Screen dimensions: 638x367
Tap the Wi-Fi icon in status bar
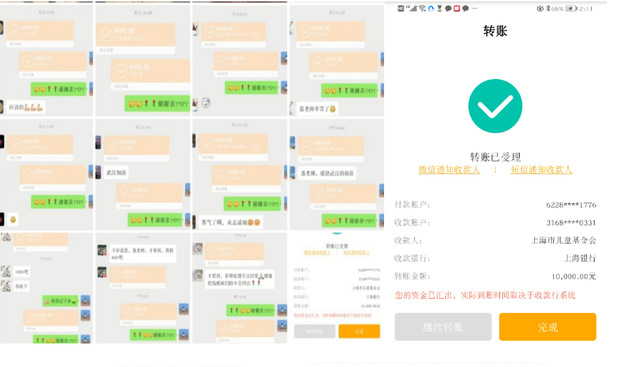pos(422,9)
